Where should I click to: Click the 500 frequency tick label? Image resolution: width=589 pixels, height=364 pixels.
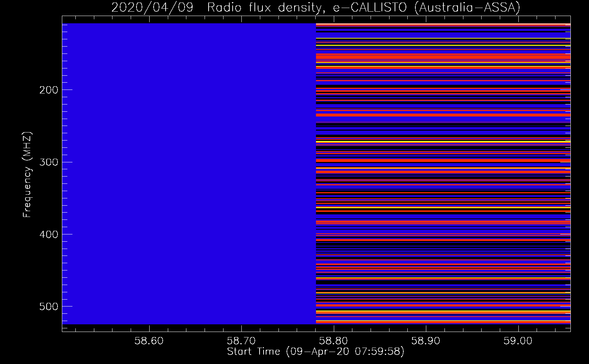point(48,306)
